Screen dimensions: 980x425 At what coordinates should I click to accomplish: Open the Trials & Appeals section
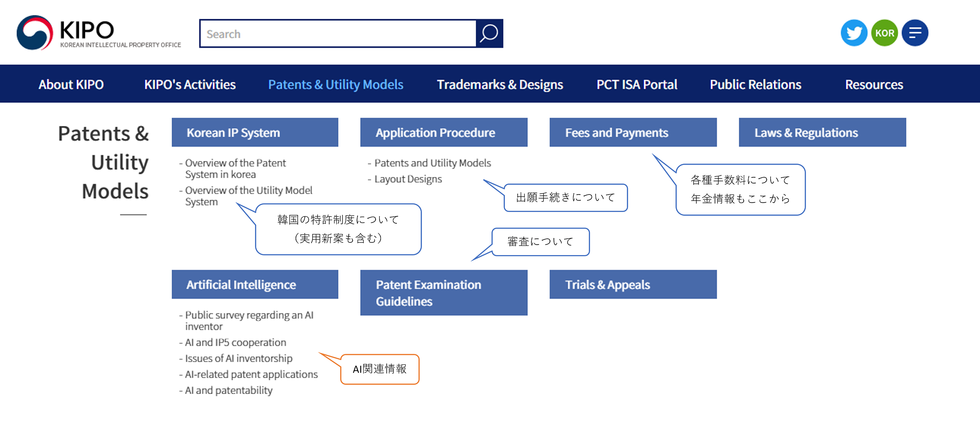[633, 285]
